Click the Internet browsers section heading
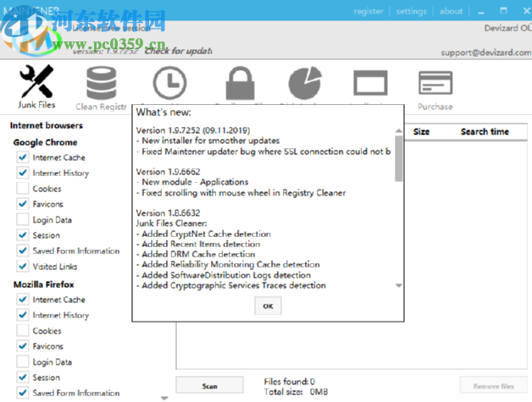This screenshot has width=532, height=402. [x=47, y=125]
